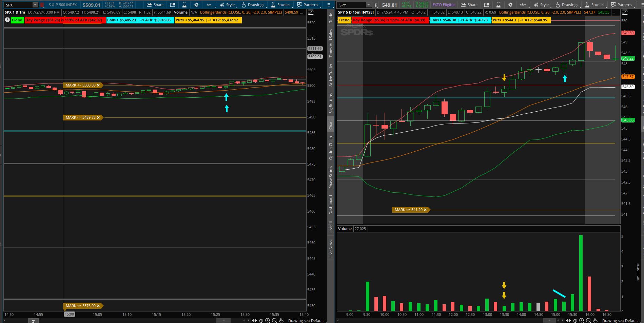Click the SPX crosshair icon
The width and height of the screenshot is (644, 323).
click(x=261, y=321)
